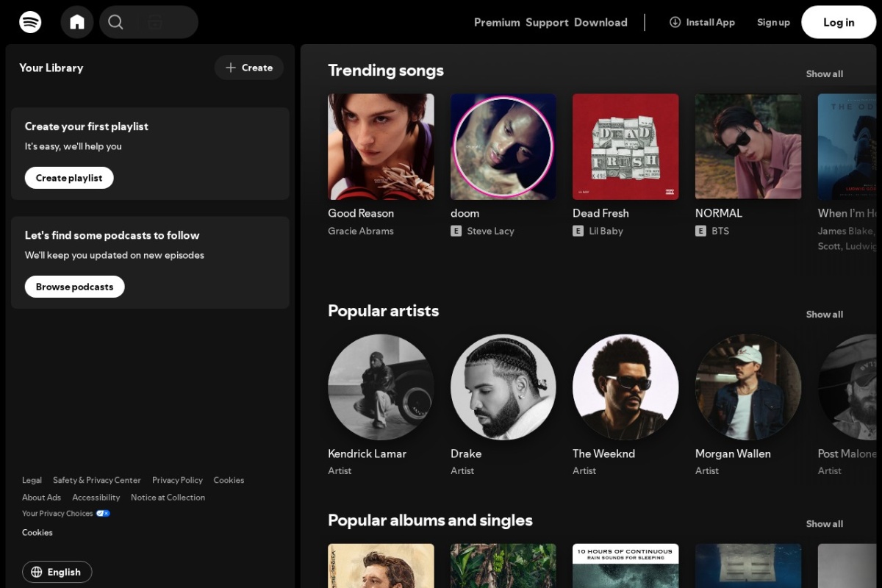Click the Popular artists heading
The image size is (882, 588).
[x=383, y=311]
